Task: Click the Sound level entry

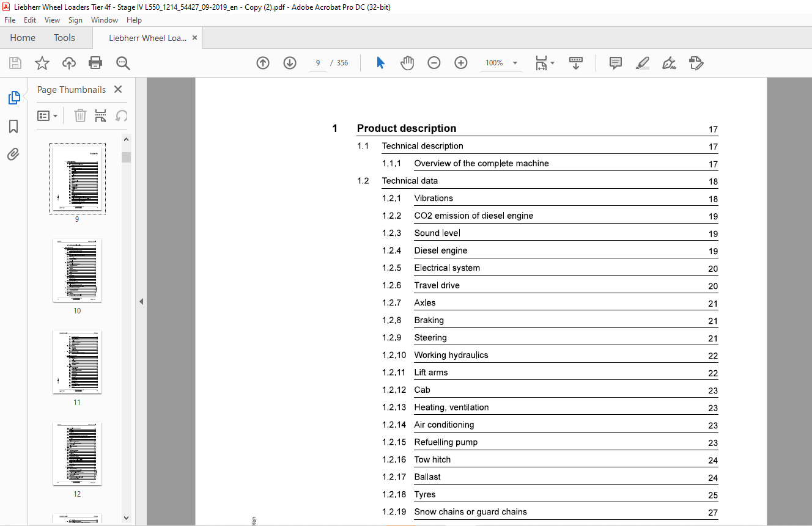Action: (437, 233)
